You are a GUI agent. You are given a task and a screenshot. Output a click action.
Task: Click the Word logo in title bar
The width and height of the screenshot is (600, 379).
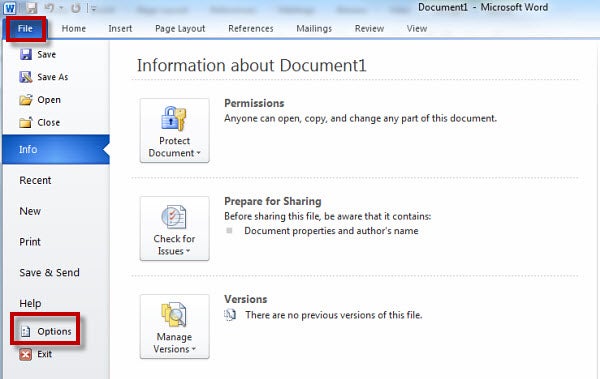point(10,8)
